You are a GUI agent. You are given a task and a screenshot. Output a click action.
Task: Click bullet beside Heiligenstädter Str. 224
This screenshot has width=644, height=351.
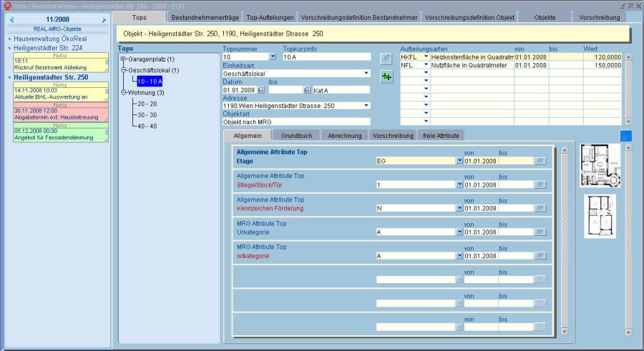[x=9, y=48]
